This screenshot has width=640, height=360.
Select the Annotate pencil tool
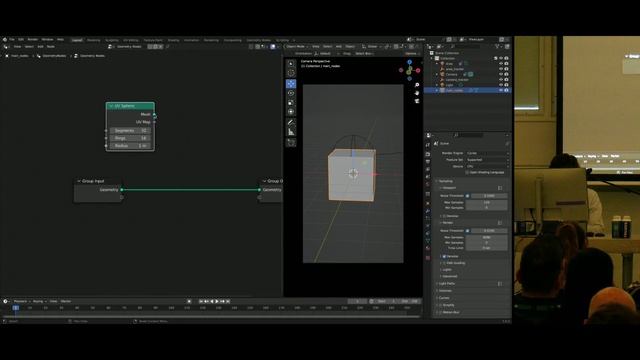pyautogui.click(x=291, y=122)
